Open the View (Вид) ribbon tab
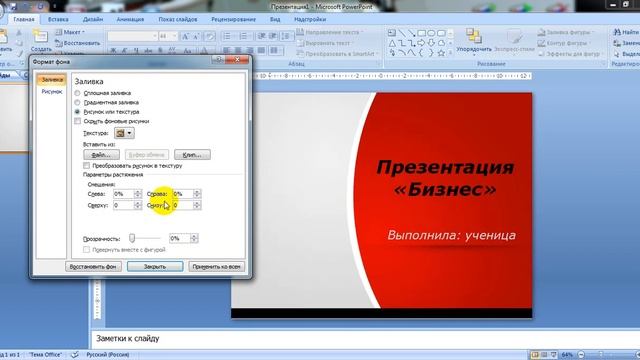Image resolution: width=640 pixels, height=360 pixels. click(x=275, y=19)
